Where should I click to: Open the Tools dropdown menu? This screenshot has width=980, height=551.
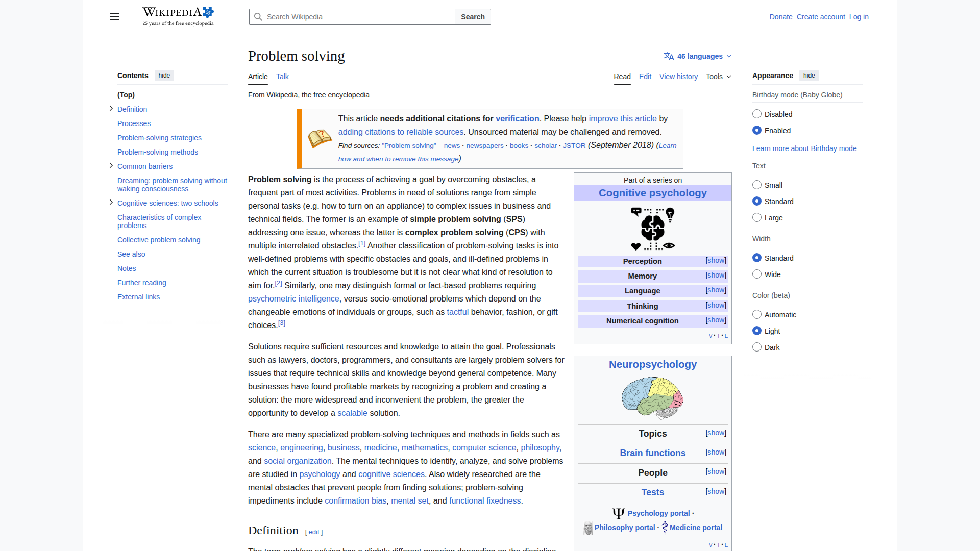click(718, 77)
